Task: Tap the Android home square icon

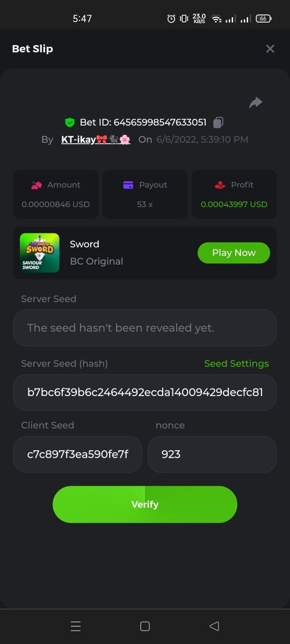Action: [144, 626]
